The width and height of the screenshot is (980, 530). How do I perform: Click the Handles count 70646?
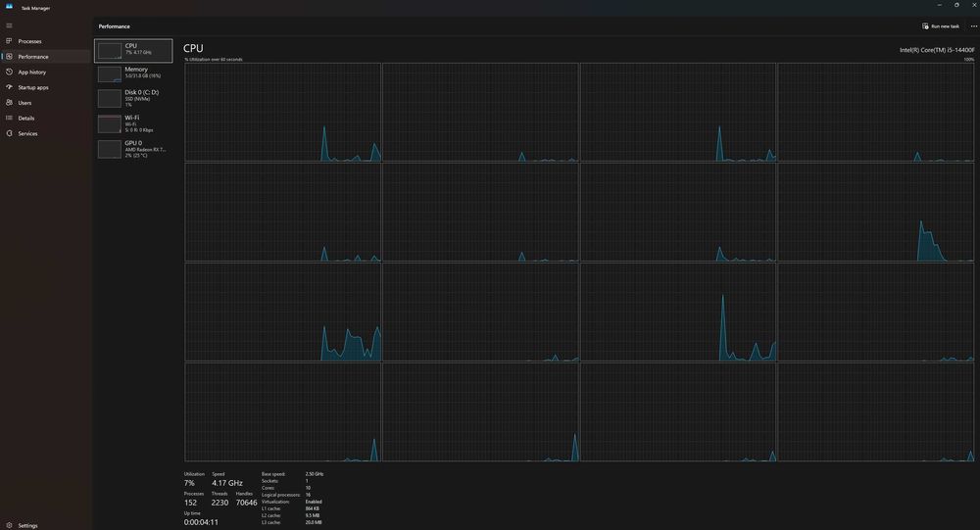[246, 503]
